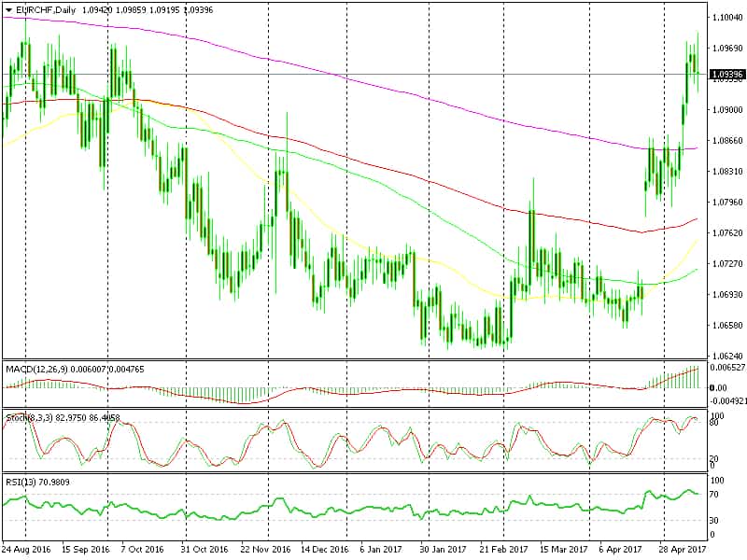The image size is (747, 560).
Task: Click the 7 Oct 2016 date label
Action: pos(142,550)
